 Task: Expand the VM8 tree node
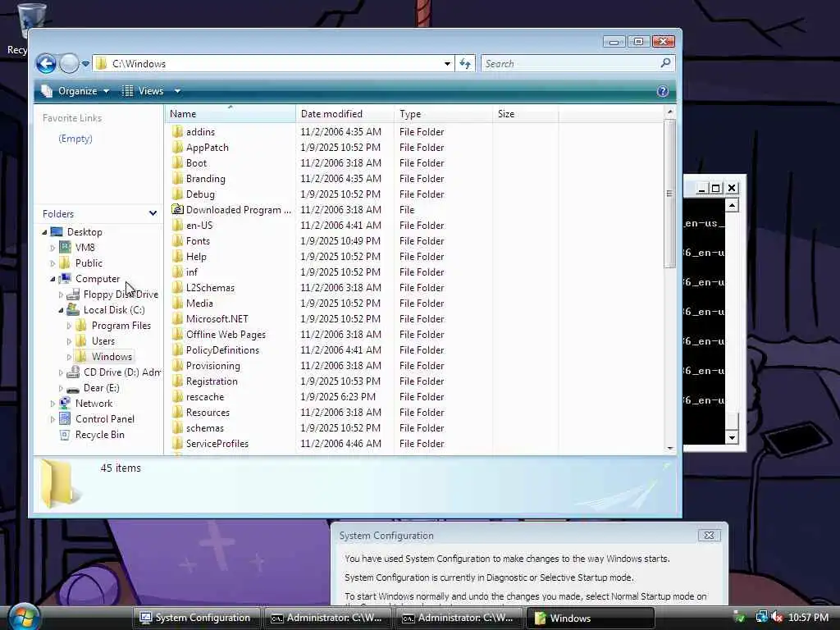52,248
